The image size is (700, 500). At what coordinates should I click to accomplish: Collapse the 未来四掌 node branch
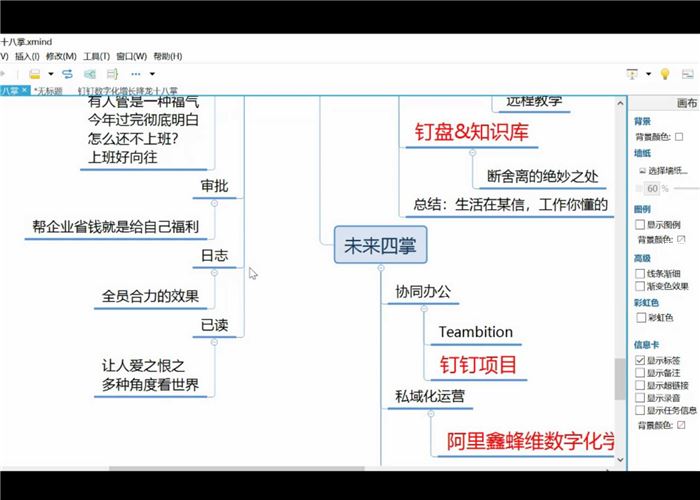click(381, 270)
